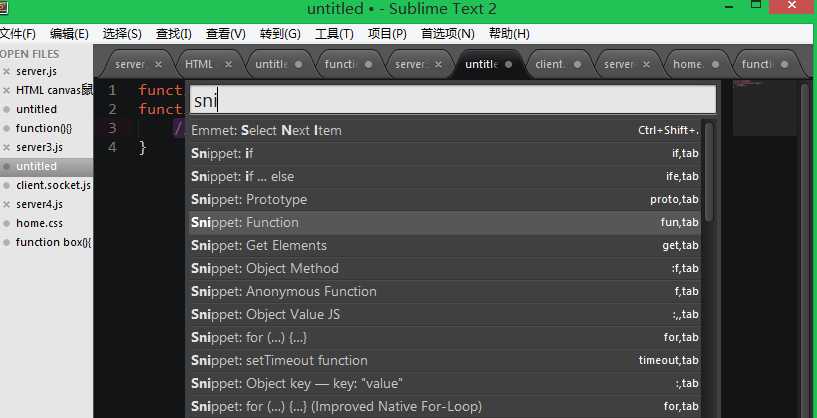This screenshot has width=817, height=418.
Task: Open client.socket.js in the sidebar
Action: click(x=54, y=185)
